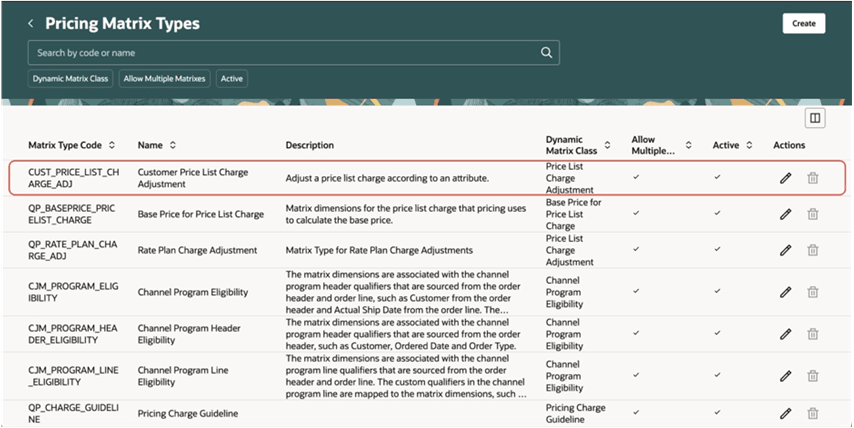Select QP_BASEPRICE_PRICELIST_CHARGE code cell
Viewport: 854px width, 428px height.
point(71,214)
